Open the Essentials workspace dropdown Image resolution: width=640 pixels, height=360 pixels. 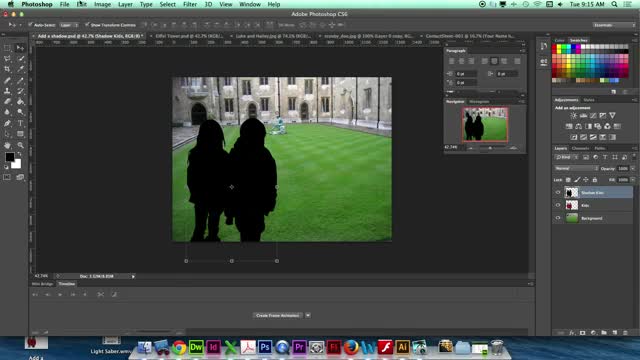coord(614,25)
